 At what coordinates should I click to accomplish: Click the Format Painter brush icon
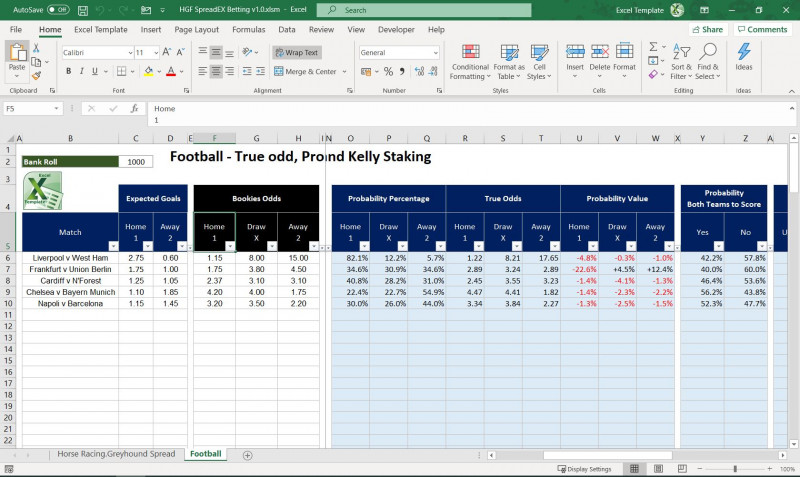(x=36, y=76)
